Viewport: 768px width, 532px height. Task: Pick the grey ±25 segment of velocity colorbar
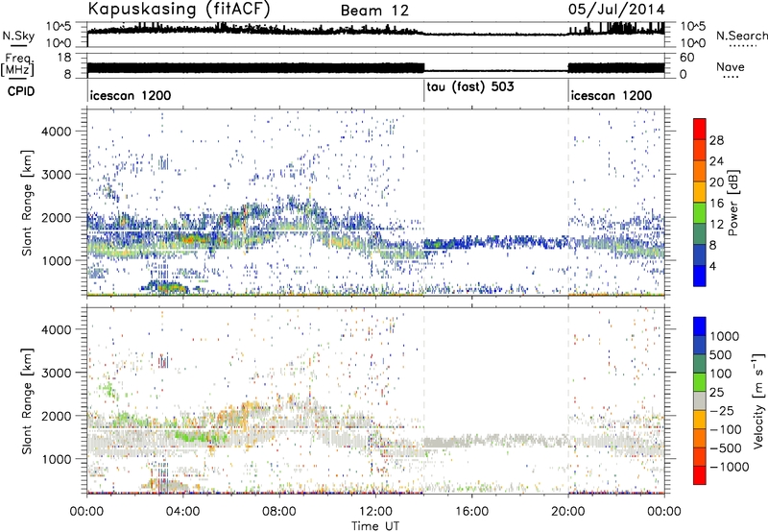coord(700,401)
